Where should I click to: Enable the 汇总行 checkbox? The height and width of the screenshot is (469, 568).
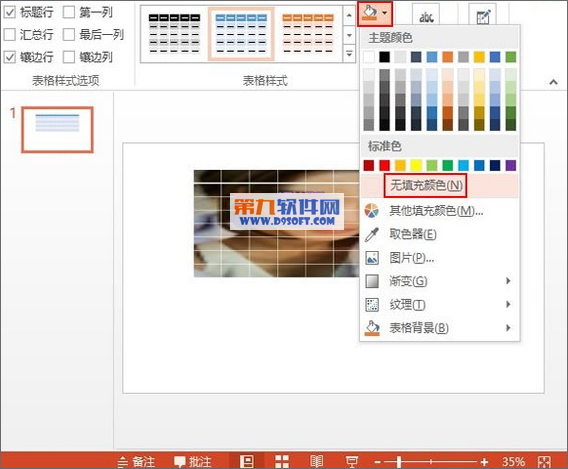coord(10,35)
